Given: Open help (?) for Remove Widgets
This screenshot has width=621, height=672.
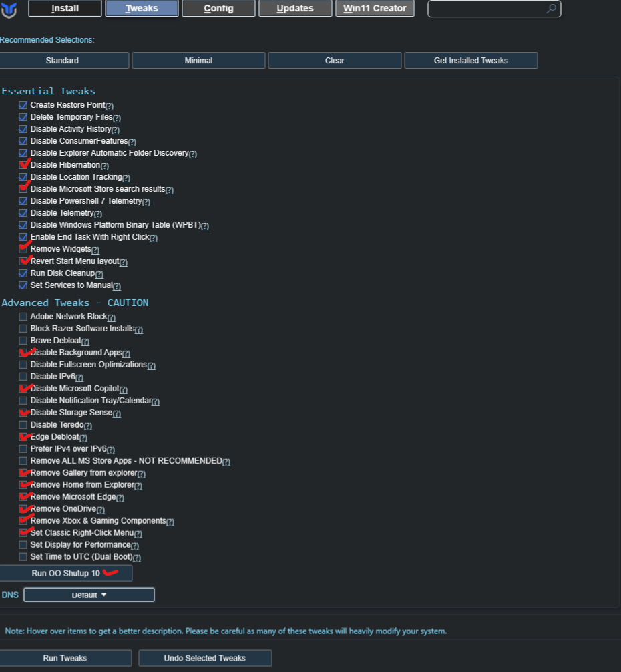Looking at the screenshot, I should click(95, 250).
